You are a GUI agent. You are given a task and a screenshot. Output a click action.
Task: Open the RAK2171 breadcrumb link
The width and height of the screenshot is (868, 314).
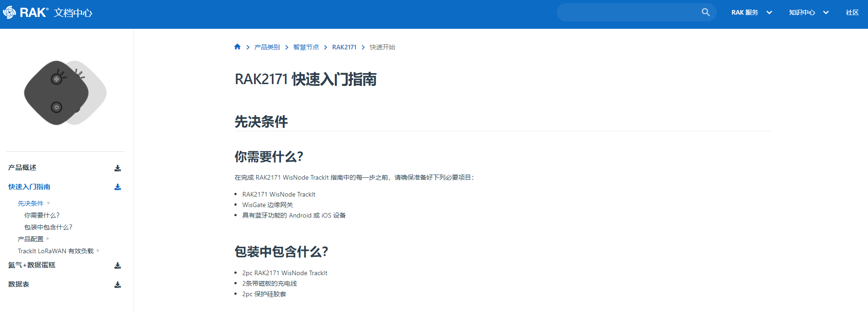click(x=344, y=47)
